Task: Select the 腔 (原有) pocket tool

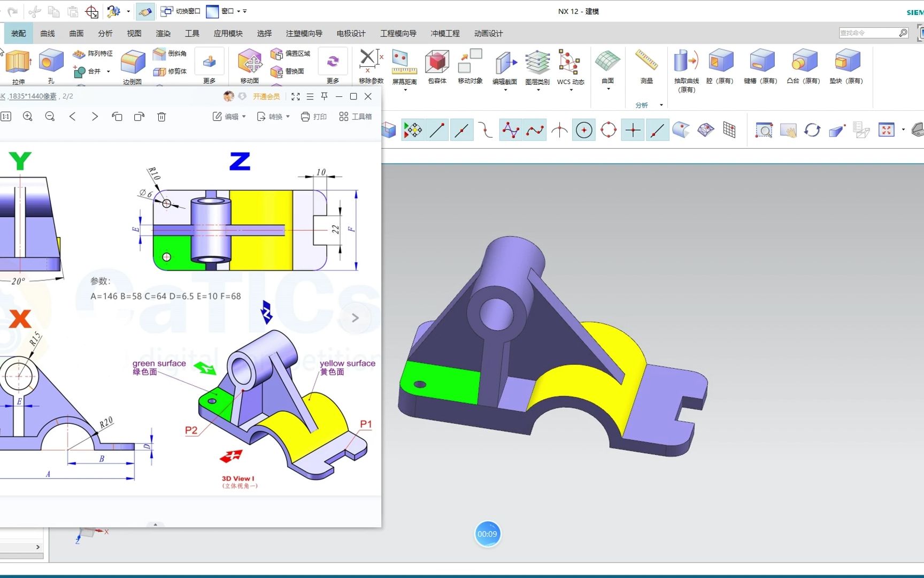Action: (x=720, y=66)
